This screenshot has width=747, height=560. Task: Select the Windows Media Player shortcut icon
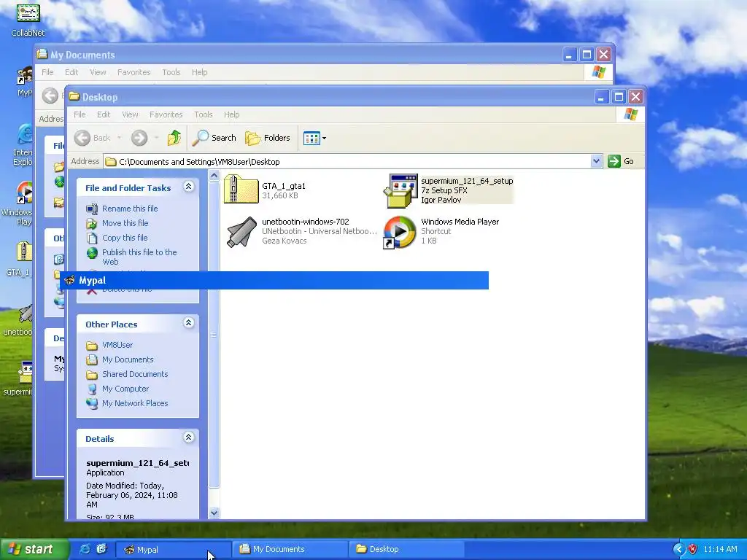click(x=400, y=232)
